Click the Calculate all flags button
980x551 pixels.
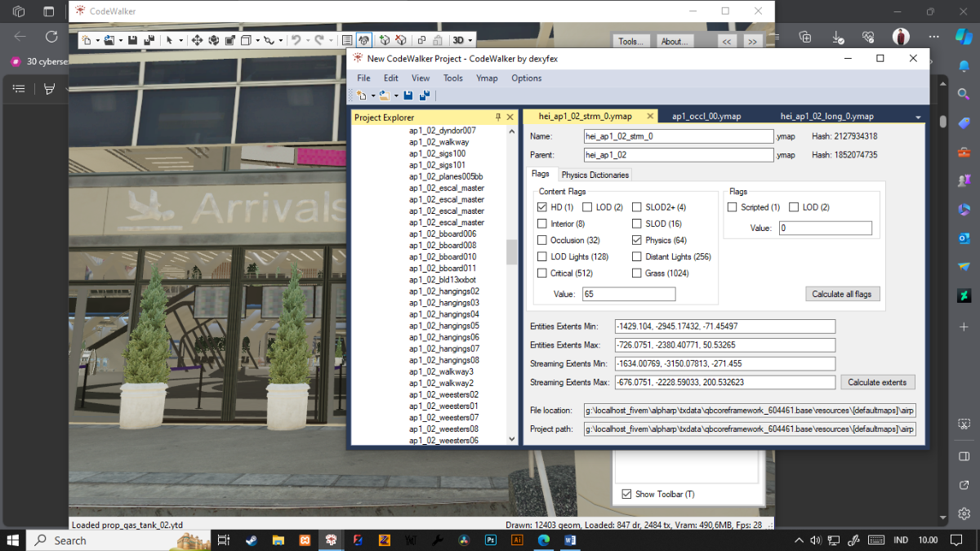[x=843, y=294]
